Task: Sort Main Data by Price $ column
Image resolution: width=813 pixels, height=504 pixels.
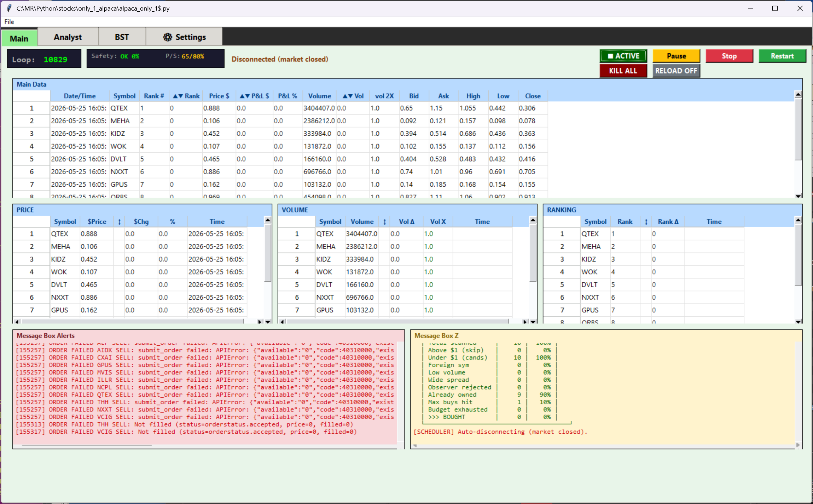Action: [219, 96]
